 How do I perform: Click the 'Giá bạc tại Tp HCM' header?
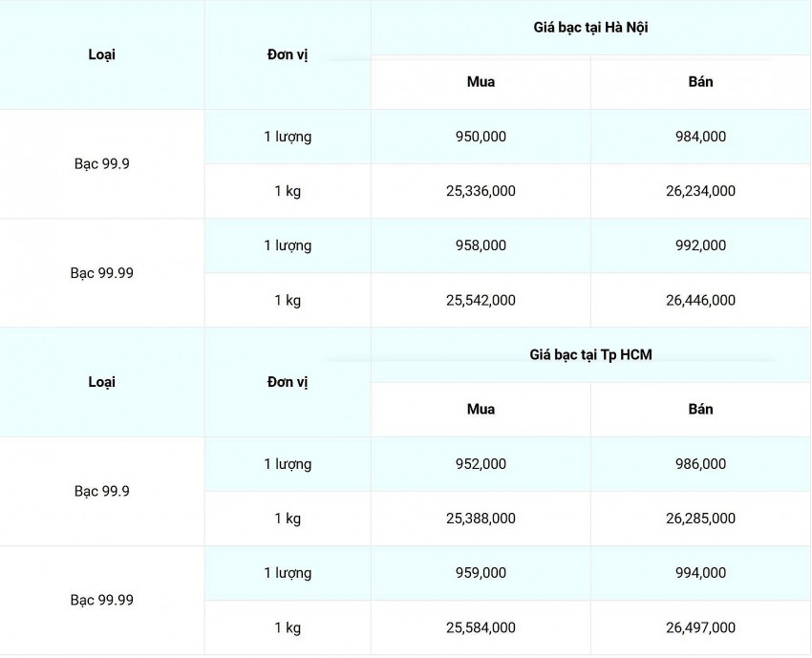[590, 355]
